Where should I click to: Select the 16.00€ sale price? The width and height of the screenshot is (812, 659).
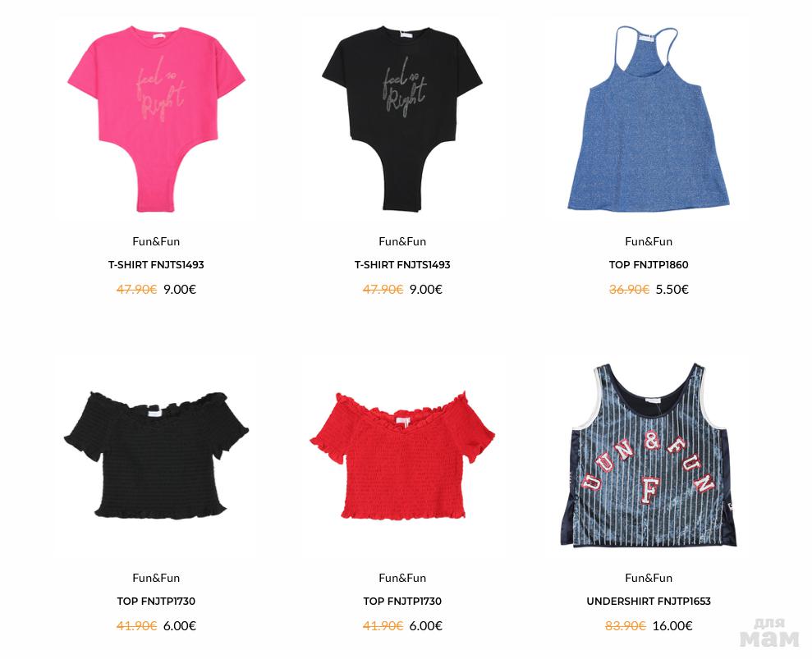tap(672, 626)
